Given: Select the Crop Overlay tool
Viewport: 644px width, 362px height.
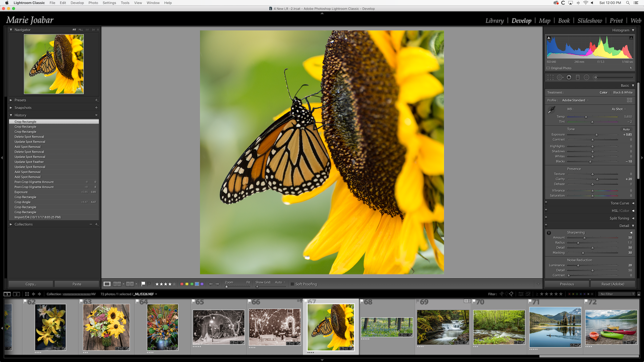Looking at the screenshot, I should tap(551, 77).
